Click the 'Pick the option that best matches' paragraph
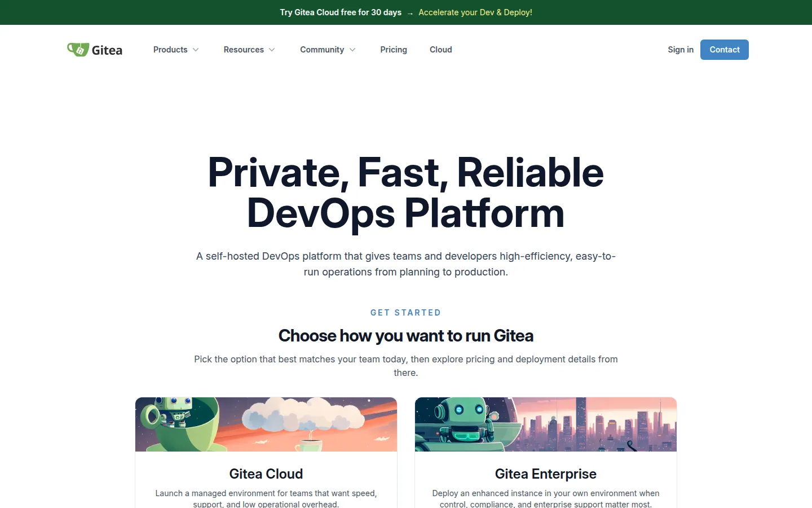812x508 pixels. coord(406,366)
